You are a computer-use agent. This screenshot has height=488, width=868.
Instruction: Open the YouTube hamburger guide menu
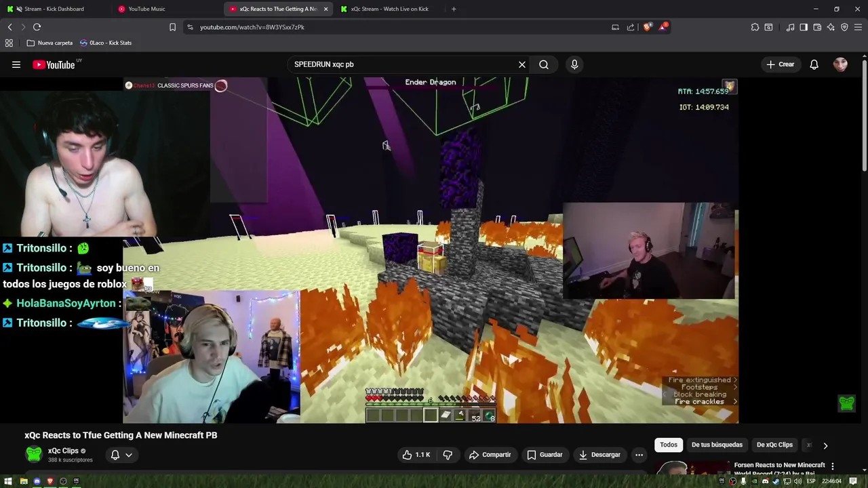[16, 64]
